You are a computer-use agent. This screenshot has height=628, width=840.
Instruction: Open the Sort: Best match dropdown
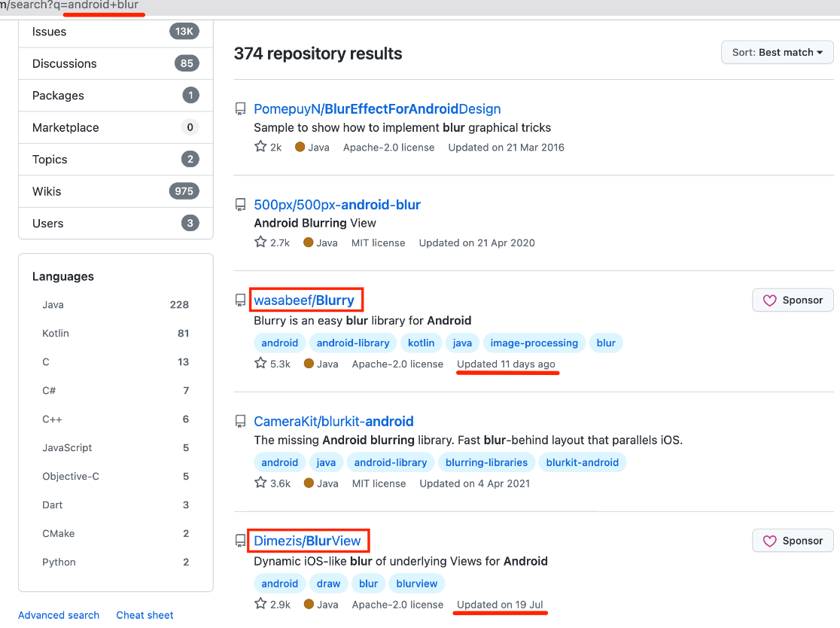(x=777, y=53)
